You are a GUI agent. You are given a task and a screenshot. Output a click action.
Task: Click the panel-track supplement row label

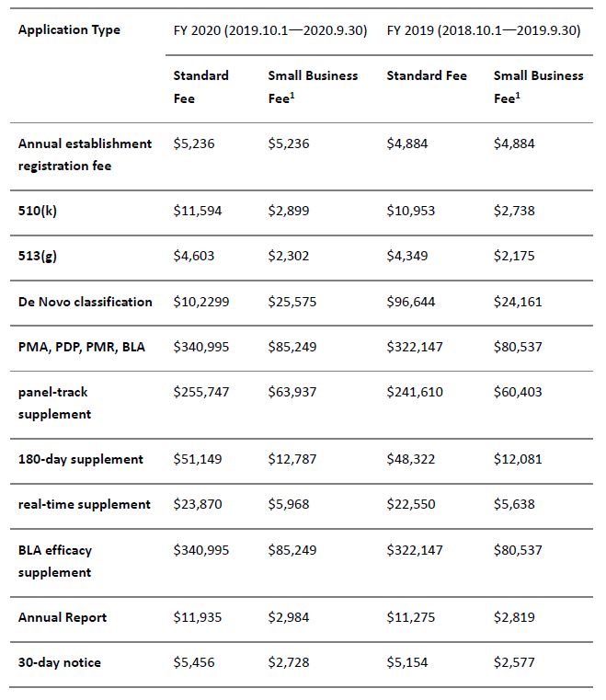[x=54, y=403]
